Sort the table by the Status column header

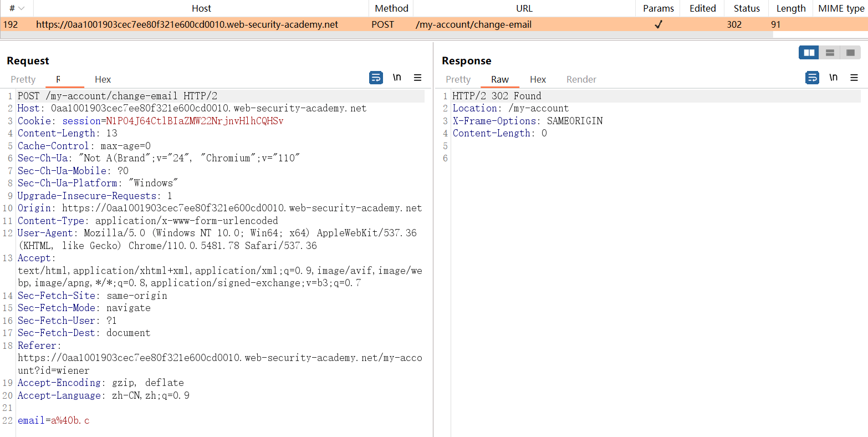click(x=746, y=8)
